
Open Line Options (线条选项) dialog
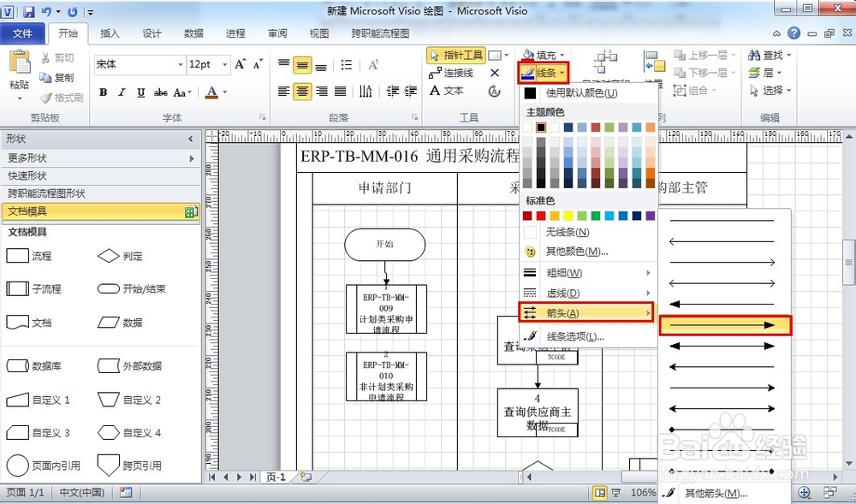click(587, 336)
